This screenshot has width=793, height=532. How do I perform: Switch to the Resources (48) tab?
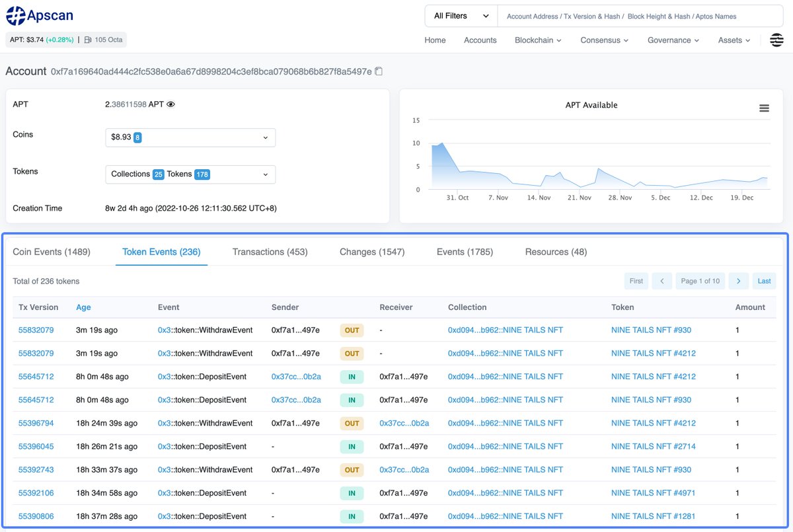(556, 252)
